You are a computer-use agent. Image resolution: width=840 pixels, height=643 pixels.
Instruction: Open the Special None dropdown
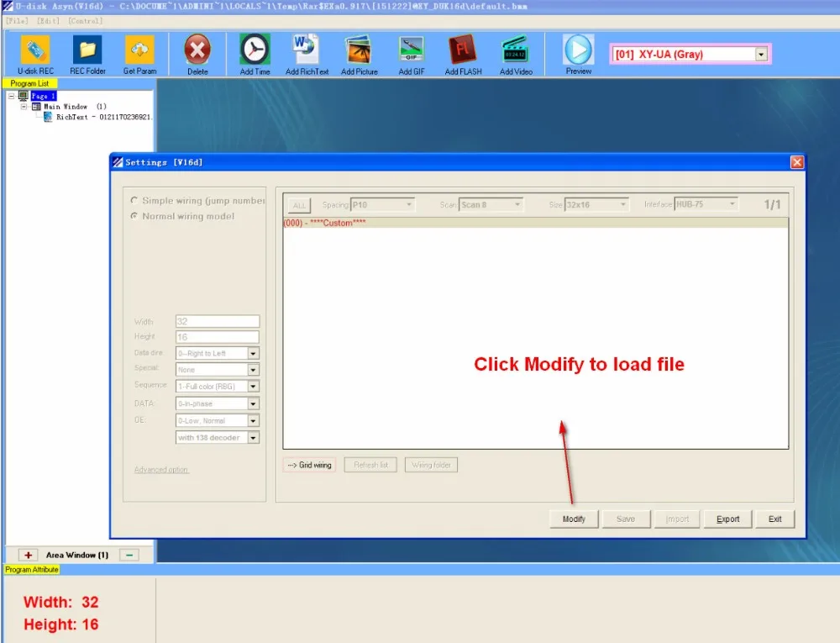(x=253, y=370)
